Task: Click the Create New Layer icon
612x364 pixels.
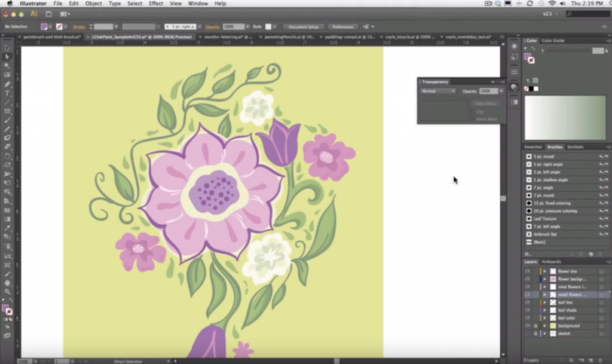Action: [x=590, y=360]
